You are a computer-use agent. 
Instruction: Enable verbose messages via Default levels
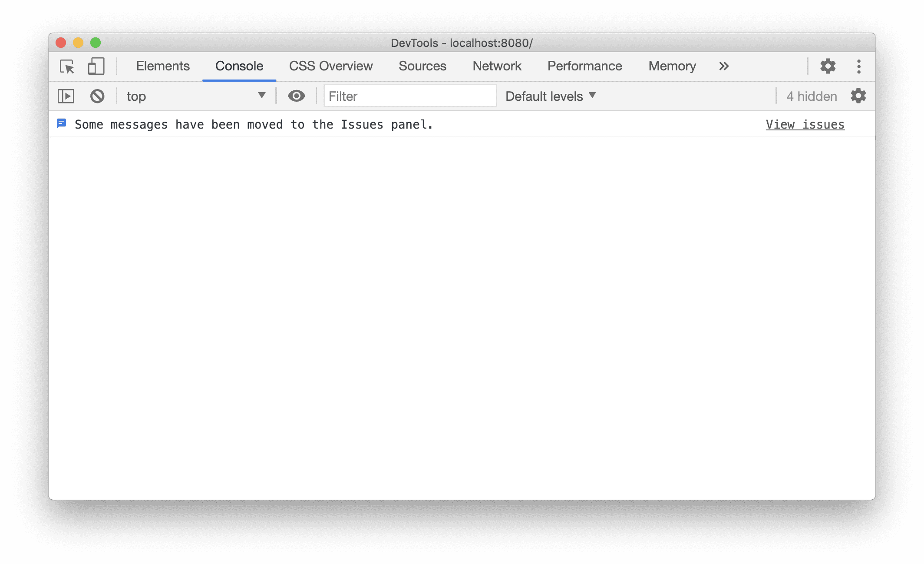[x=551, y=96]
